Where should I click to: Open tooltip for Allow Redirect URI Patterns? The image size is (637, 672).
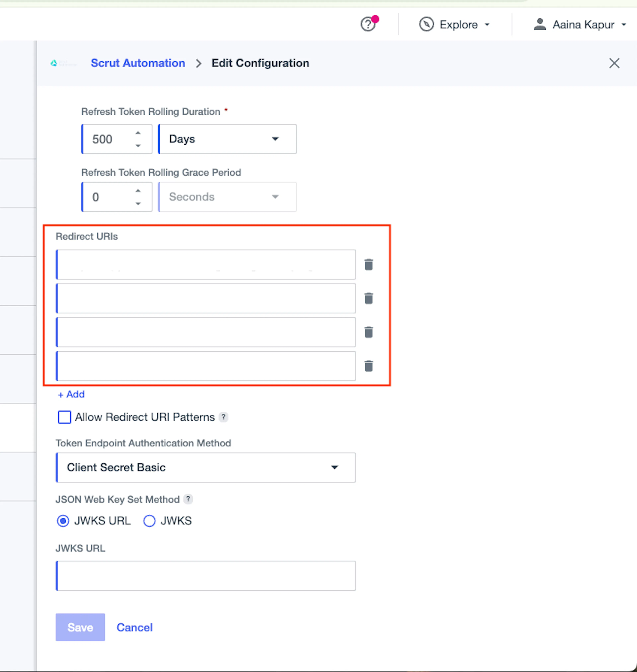click(223, 417)
